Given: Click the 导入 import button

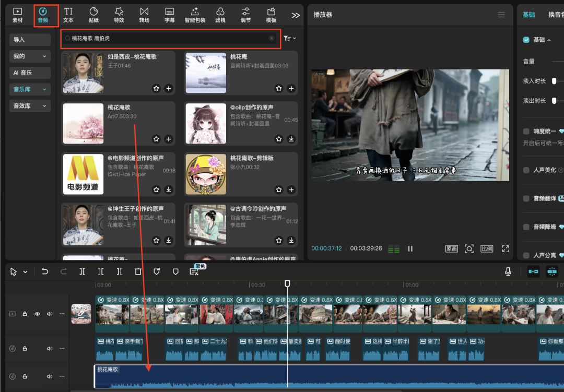Looking at the screenshot, I should pos(30,40).
